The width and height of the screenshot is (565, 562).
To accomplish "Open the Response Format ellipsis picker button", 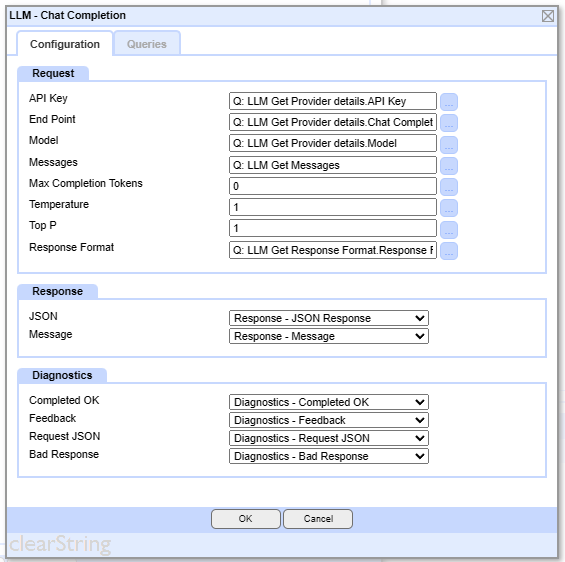I will 449,251.
